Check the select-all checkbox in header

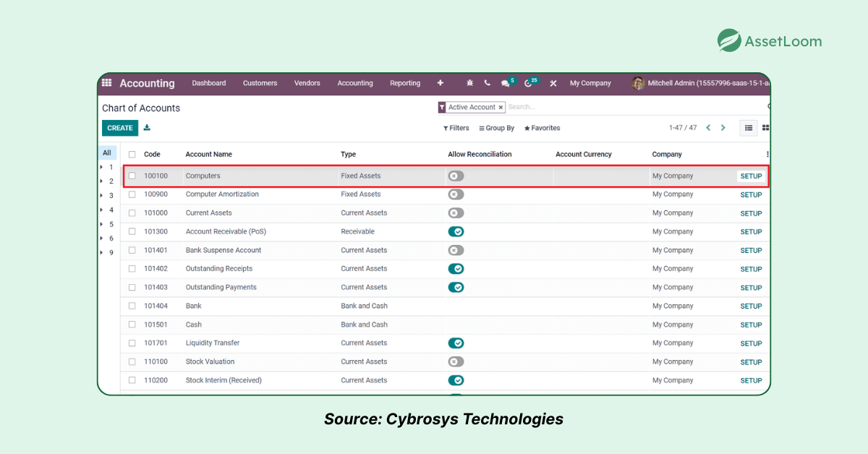[132, 153]
